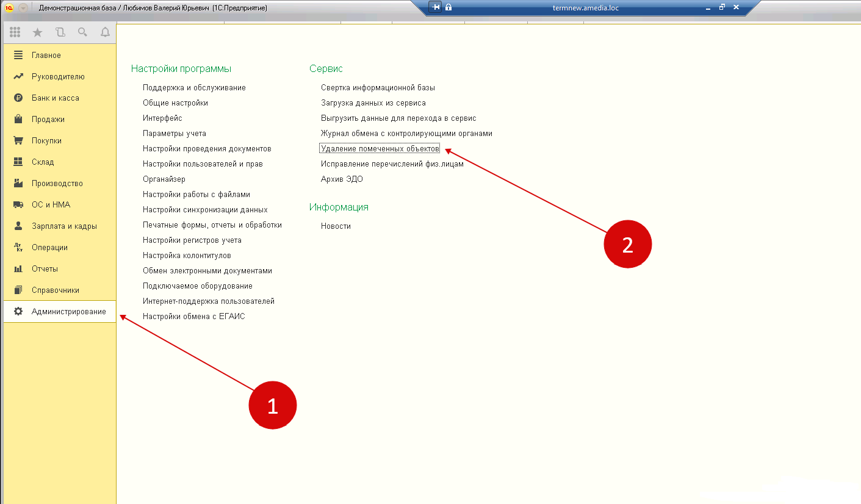Open Поддержка и обслуживание link
Image resolution: width=861 pixels, height=504 pixels.
194,87
